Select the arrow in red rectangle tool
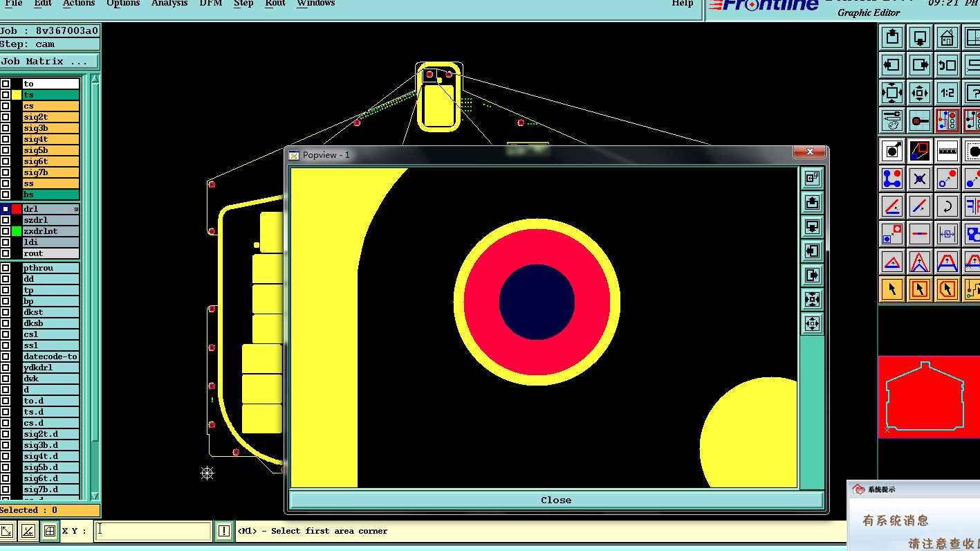 (x=920, y=289)
